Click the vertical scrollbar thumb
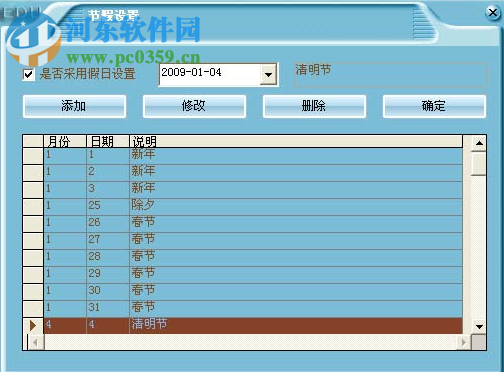This screenshot has width=504, height=372. (479, 163)
